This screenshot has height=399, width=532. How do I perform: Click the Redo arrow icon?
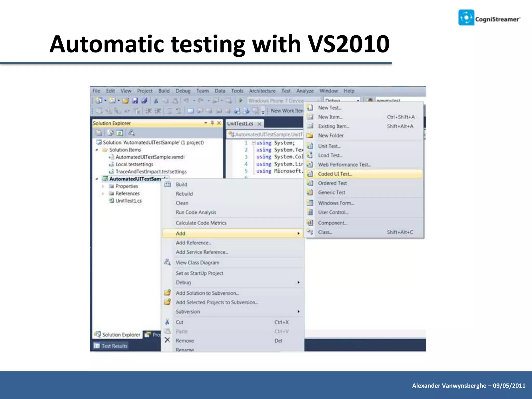click(x=201, y=101)
